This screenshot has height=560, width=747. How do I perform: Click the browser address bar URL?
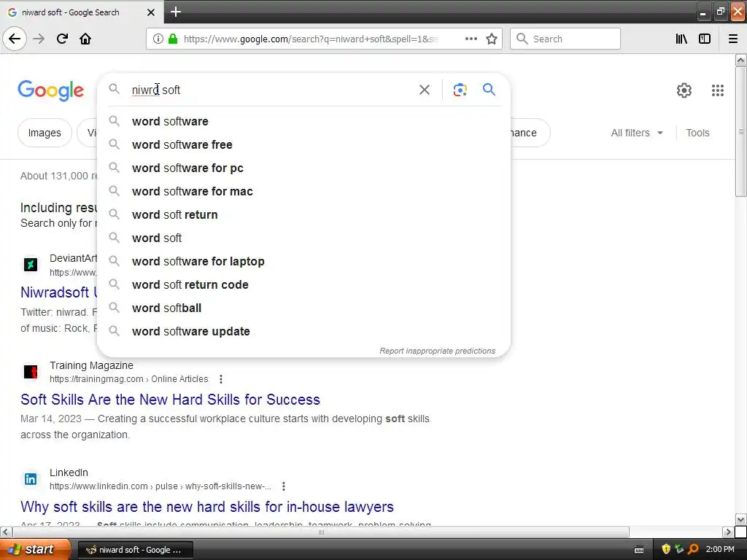pyautogui.click(x=311, y=39)
